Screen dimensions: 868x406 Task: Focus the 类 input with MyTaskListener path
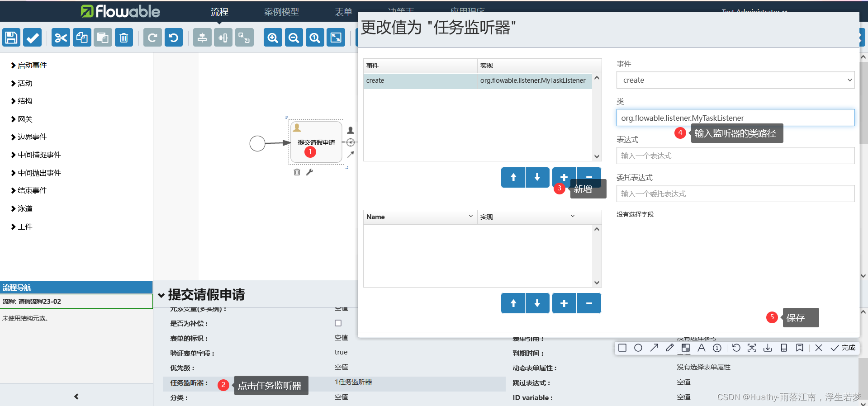(735, 118)
